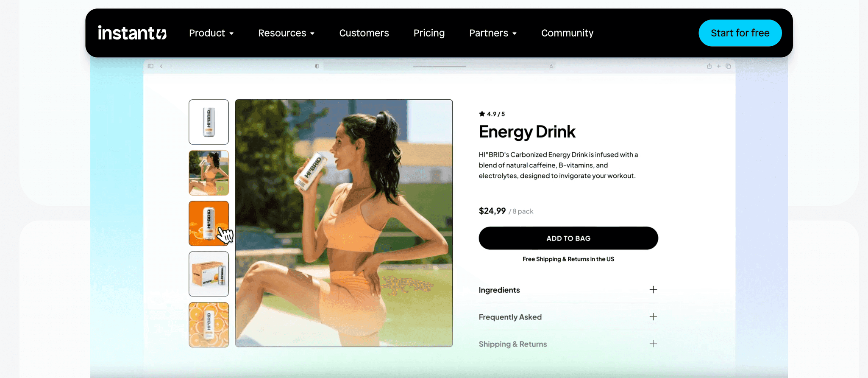Viewport: 868px width, 378px height.
Task: Expand Frequently Asked with its plus icon
Action: pos(653,316)
